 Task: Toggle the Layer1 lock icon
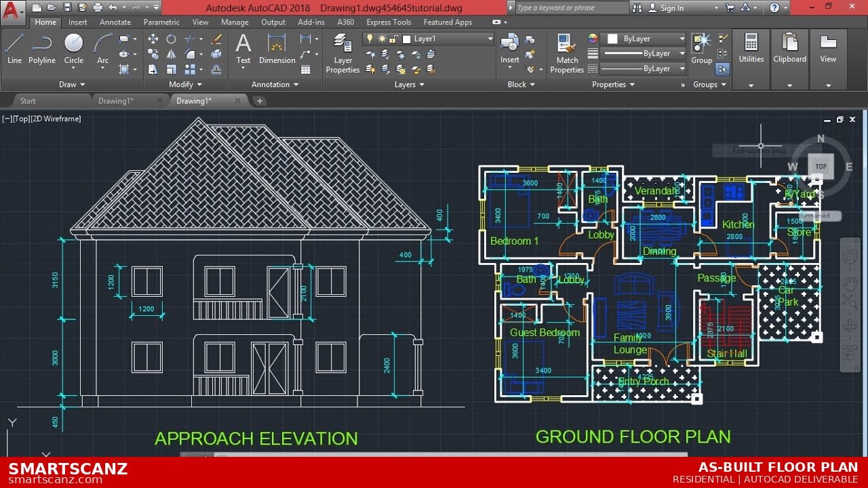pos(393,39)
